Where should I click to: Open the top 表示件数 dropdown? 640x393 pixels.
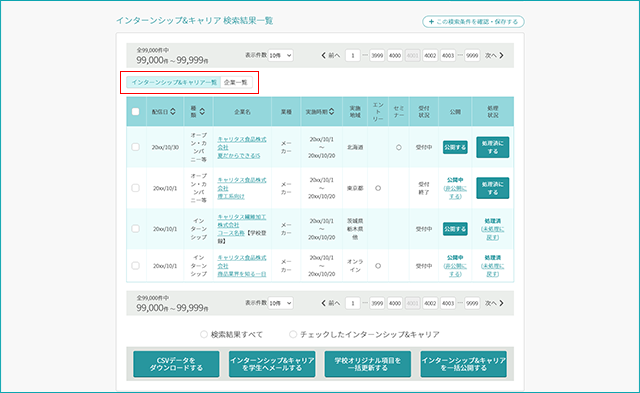tap(280, 55)
